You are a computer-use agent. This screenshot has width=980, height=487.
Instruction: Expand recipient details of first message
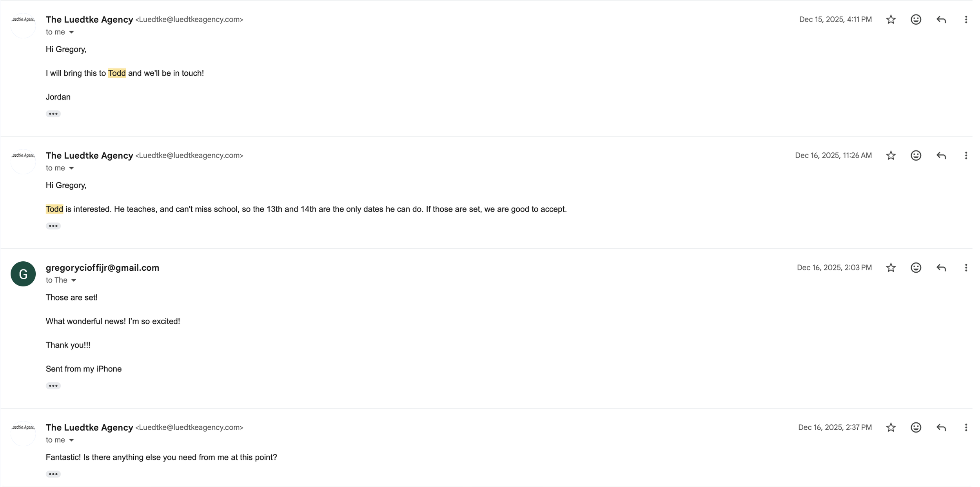pyautogui.click(x=71, y=32)
